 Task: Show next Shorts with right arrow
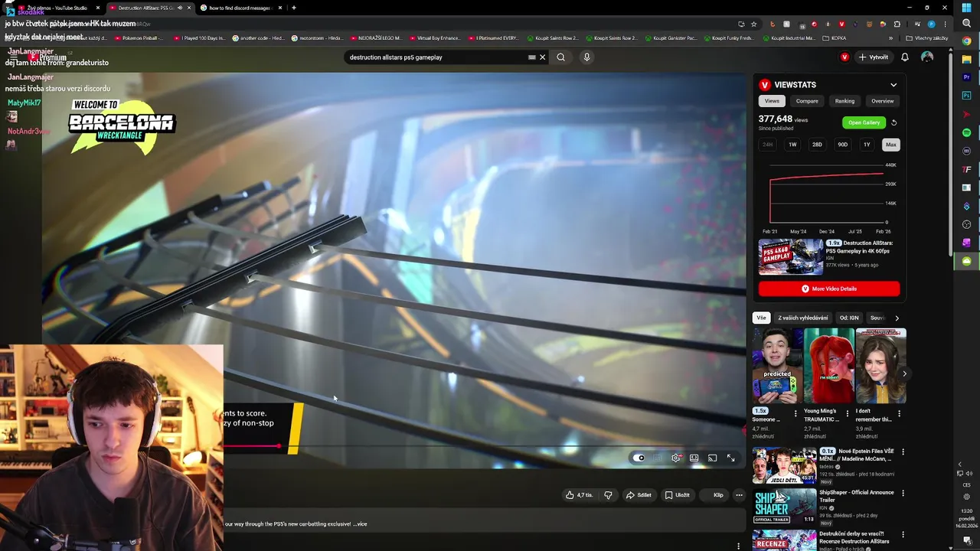pos(904,373)
